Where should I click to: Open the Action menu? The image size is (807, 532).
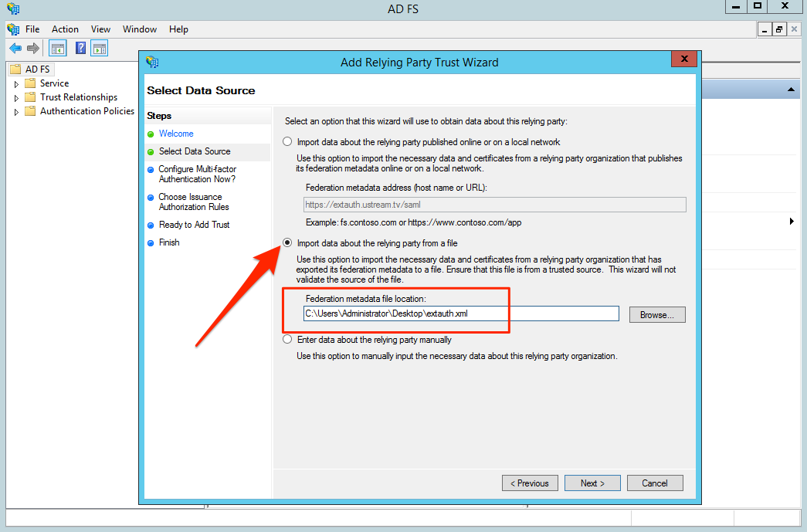click(65, 29)
